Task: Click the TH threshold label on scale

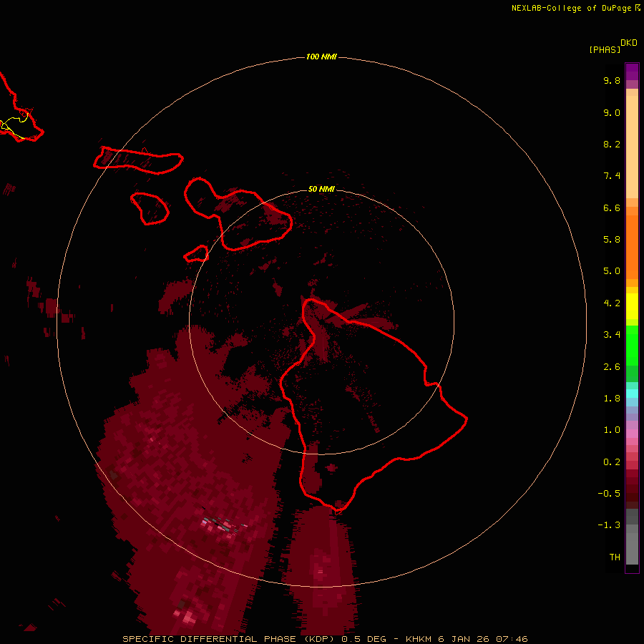Action: point(615,557)
